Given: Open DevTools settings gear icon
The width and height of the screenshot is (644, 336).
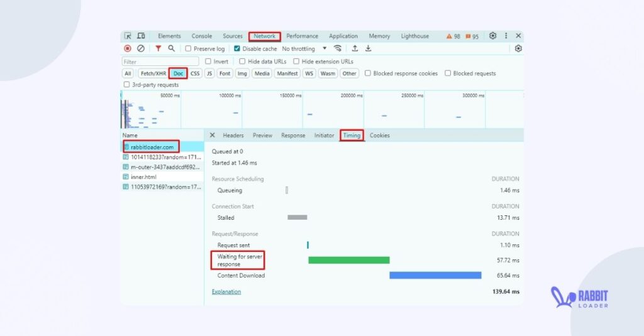Looking at the screenshot, I should point(493,36).
